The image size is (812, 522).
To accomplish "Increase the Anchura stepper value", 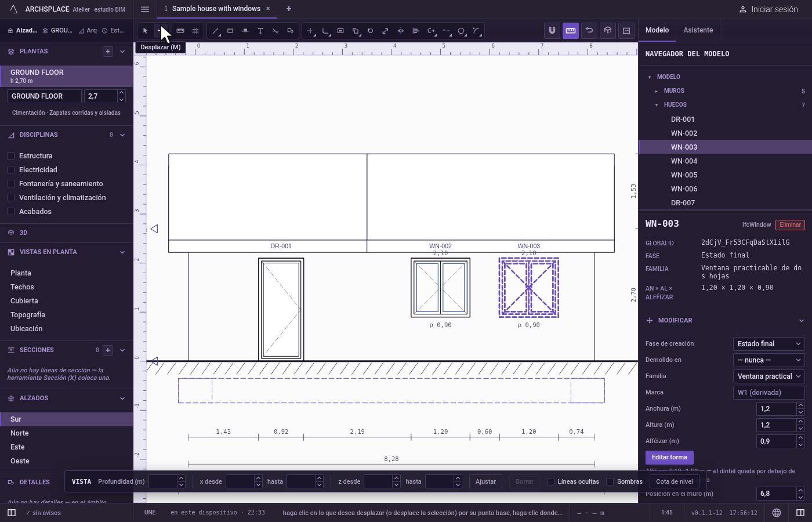I will [801, 405].
